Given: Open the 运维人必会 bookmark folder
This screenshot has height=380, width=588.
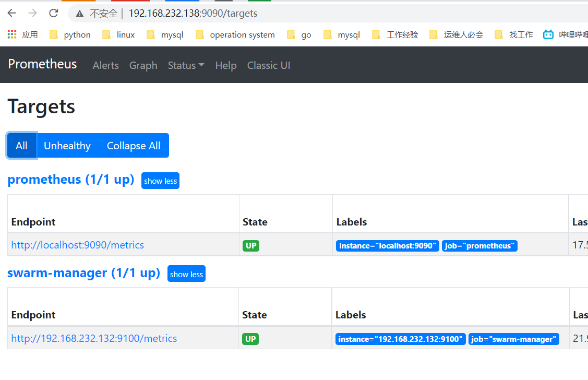Looking at the screenshot, I should [x=457, y=35].
